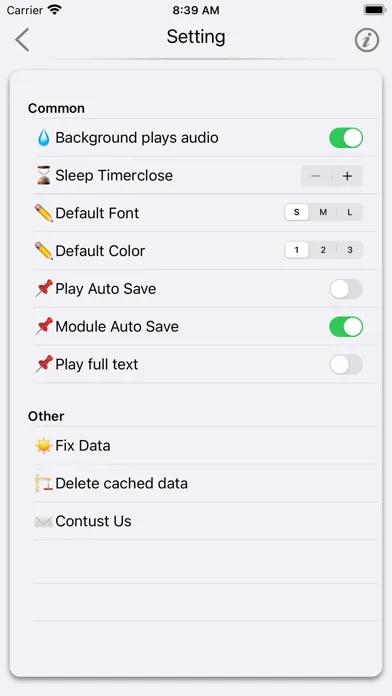The width and height of the screenshot is (392, 696).
Task: Tap the back arrow icon
Action: click(x=22, y=40)
